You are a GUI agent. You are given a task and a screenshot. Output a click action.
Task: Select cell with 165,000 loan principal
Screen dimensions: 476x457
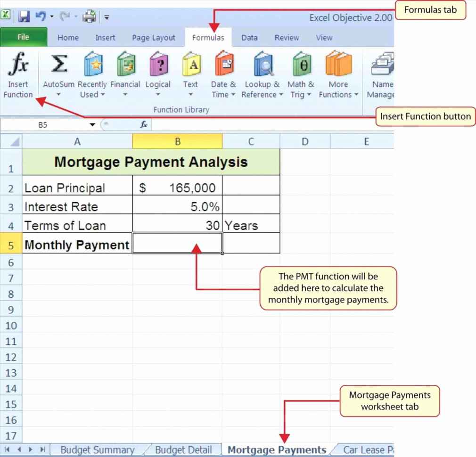(x=177, y=185)
